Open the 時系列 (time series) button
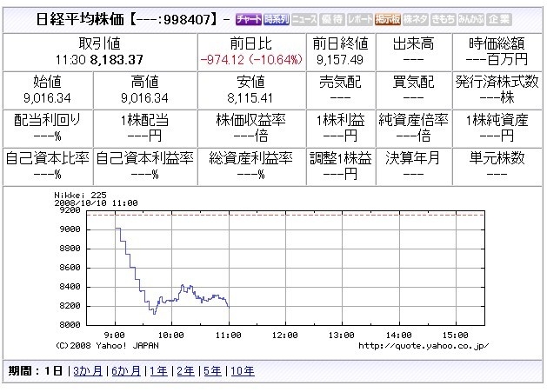Image resolution: width=547 pixels, height=392 pixels. click(277, 19)
